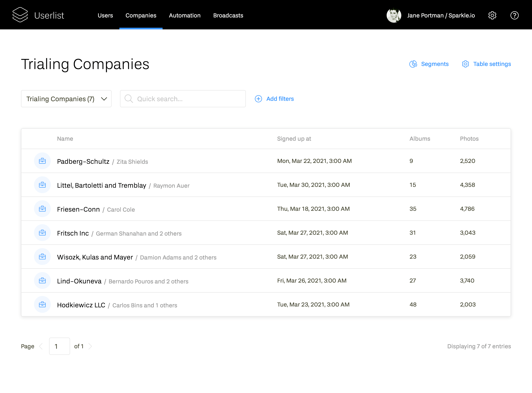Go to the next page chevron
The width and height of the screenshot is (532, 393).
pyautogui.click(x=90, y=346)
